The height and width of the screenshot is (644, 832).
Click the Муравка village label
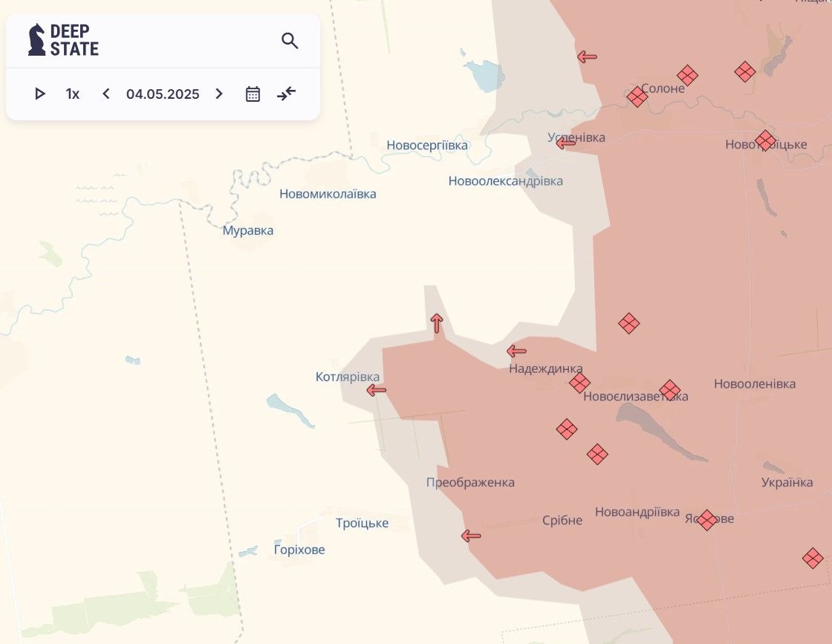pos(248,231)
